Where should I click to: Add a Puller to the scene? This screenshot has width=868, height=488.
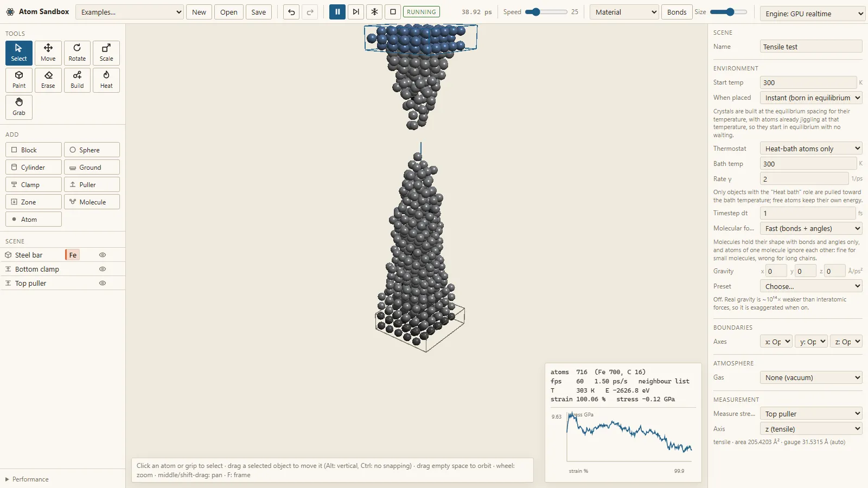point(92,184)
